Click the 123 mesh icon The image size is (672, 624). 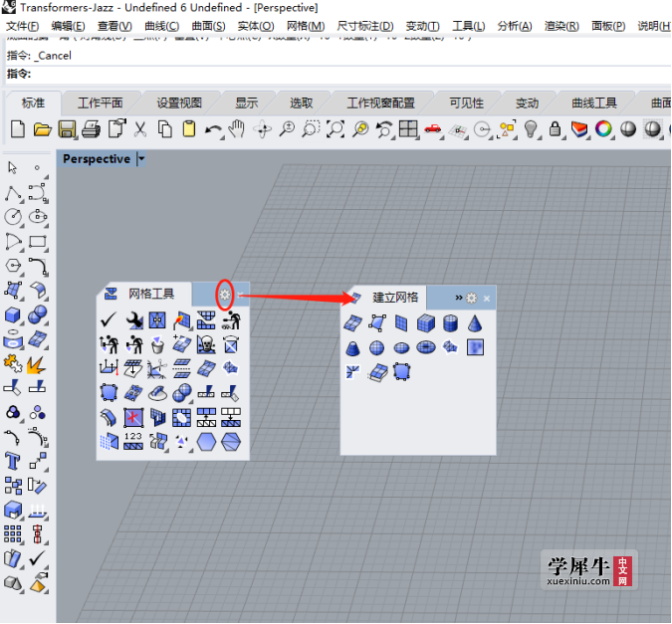coord(133,441)
